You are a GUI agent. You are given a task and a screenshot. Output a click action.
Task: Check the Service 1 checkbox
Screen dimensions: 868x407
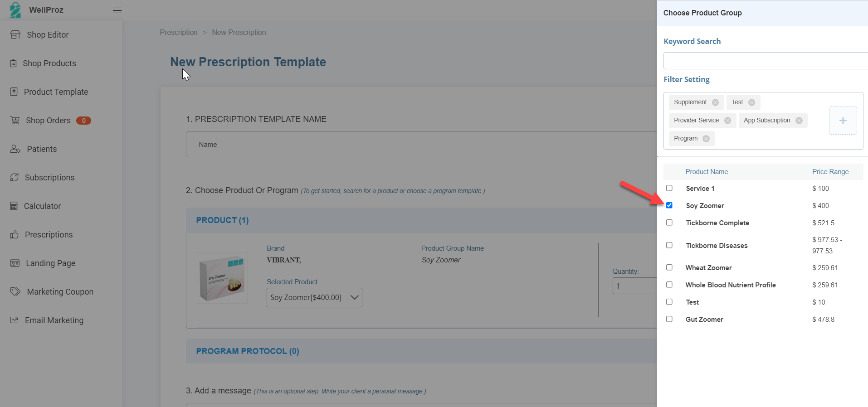tap(669, 188)
